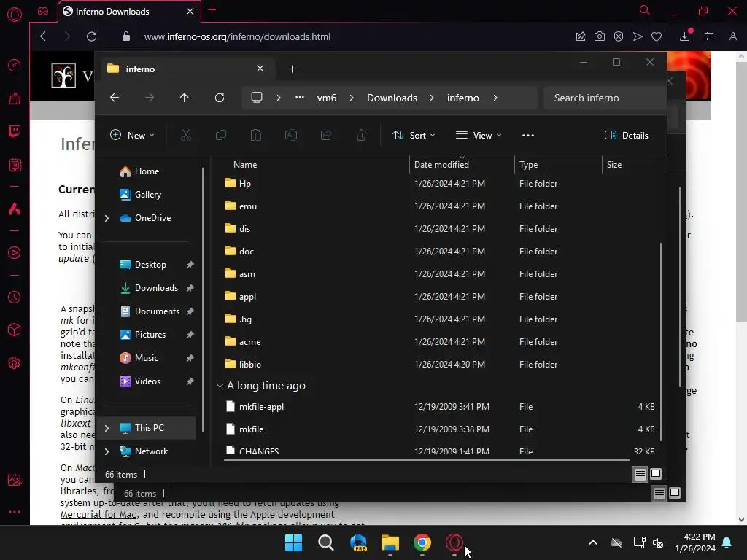Select the libbio folder row
The image size is (747, 560).
(x=439, y=365)
